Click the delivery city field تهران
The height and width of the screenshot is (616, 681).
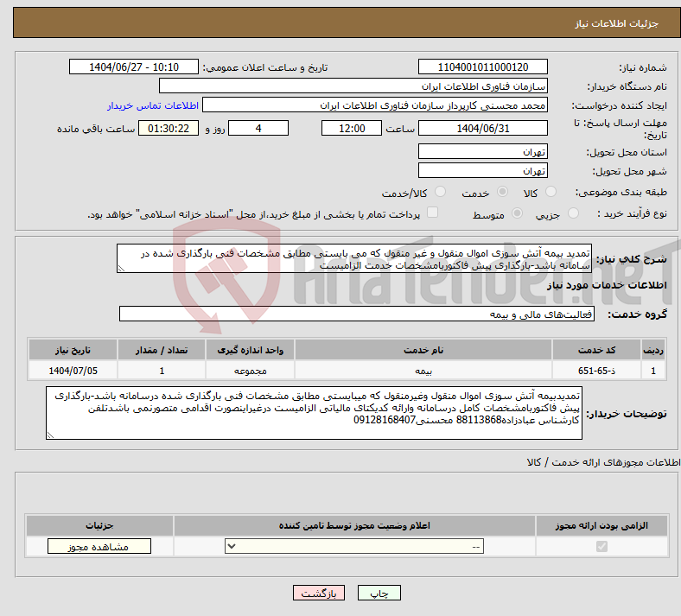pyautogui.click(x=482, y=170)
